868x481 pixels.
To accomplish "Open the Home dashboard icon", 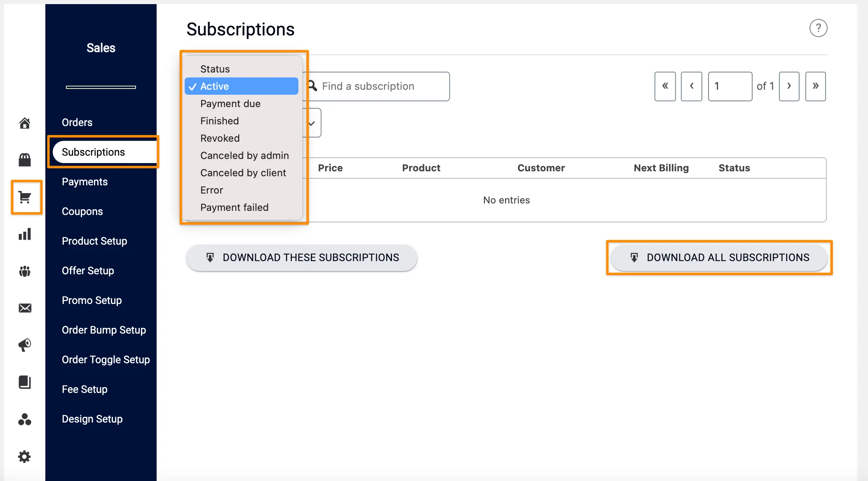I will (x=25, y=123).
